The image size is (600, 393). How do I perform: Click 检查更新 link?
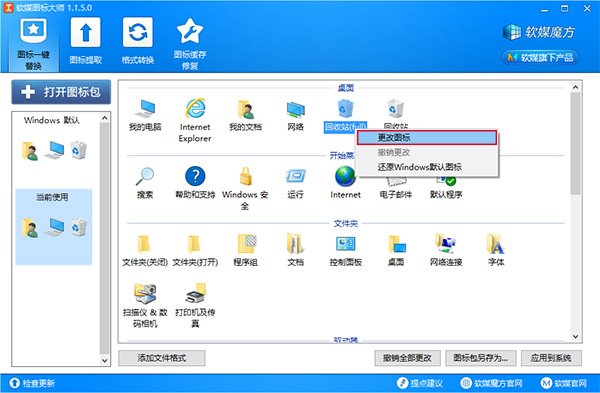(x=32, y=383)
